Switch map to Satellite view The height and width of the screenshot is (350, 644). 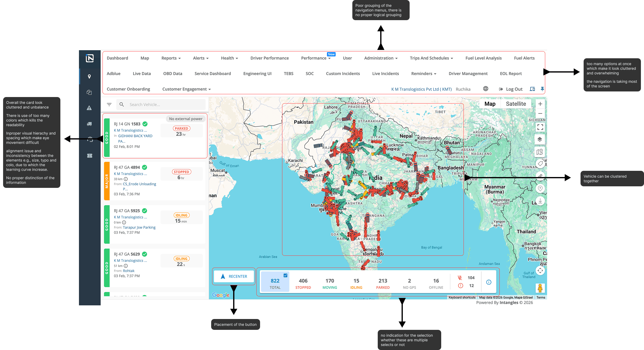pos(516,104)
